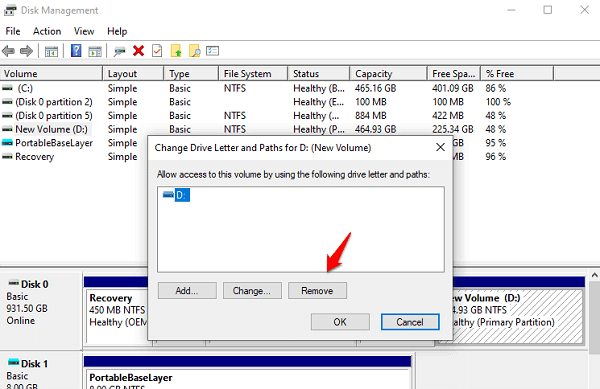This screenshot has width=600, height=389.
Task: Click the cyan drive icon beside PortableBaseLayer
Action: 7,143
